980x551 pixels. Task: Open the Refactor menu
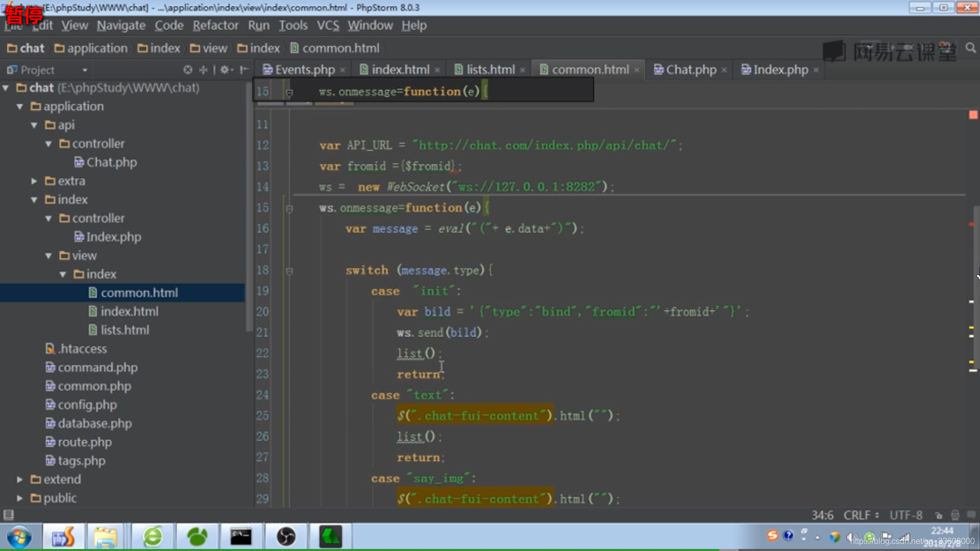coord(216,25)
